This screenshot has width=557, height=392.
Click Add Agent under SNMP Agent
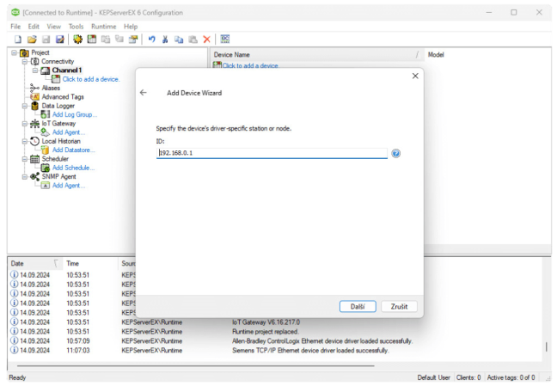pyautogui.click(x=69, y=186)
